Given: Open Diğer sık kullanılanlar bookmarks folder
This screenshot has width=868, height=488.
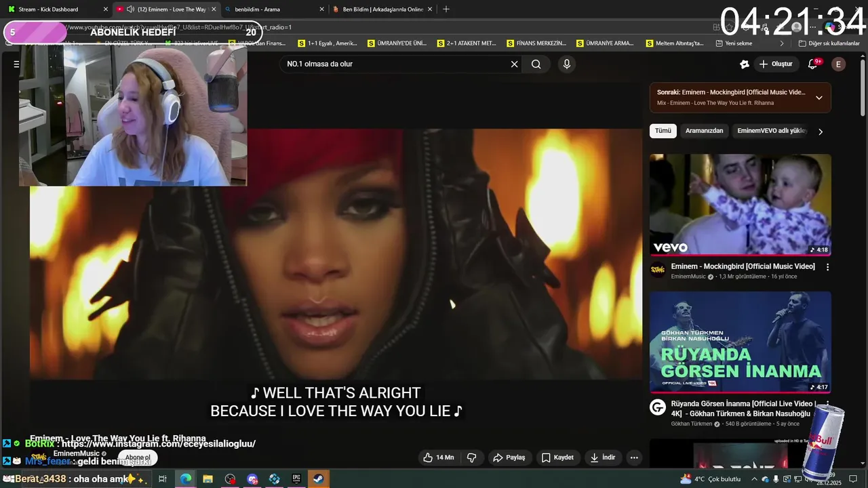Looking at the screenshot, I should [829, 43].
